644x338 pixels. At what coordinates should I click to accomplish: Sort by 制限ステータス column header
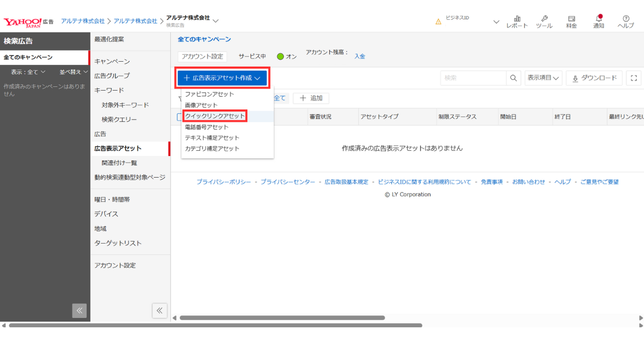[457, 116]
